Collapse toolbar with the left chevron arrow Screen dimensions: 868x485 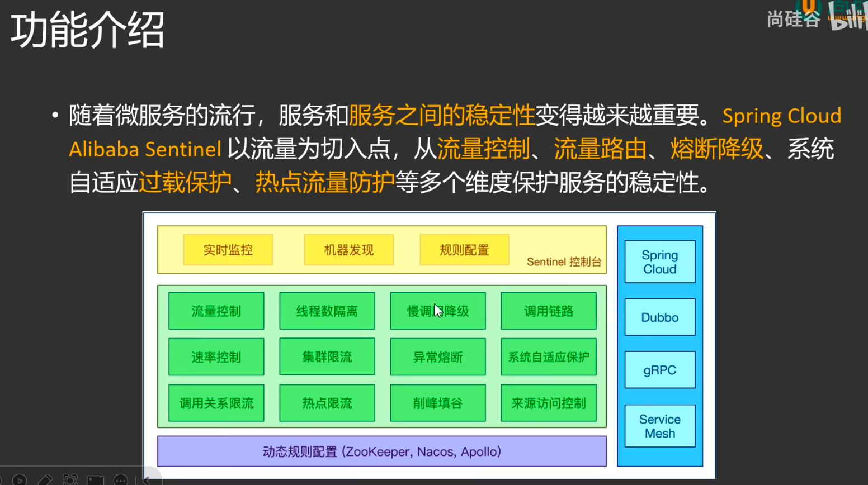pos(147,479)
